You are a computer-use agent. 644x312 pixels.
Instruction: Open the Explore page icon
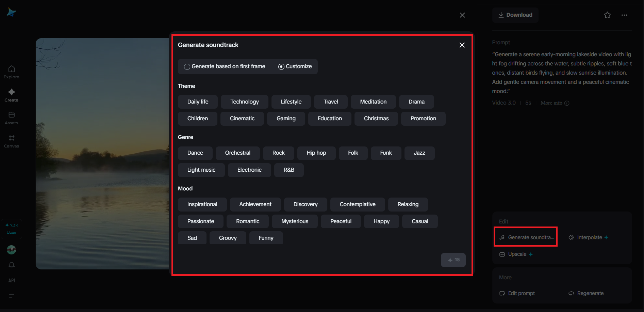[12, 69]
